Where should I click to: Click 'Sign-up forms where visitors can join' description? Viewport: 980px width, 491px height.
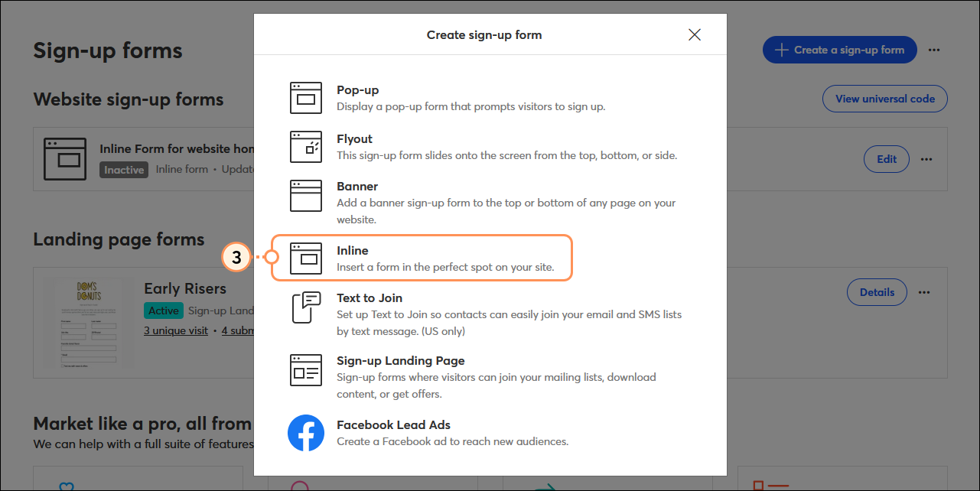coord(497,385)
